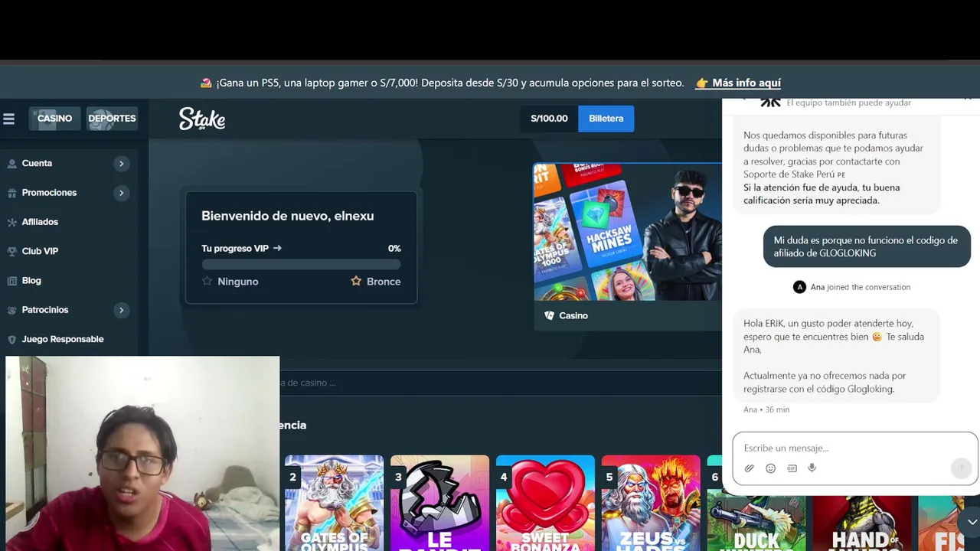Switch to the DEPORTES tab

(112, 119)
